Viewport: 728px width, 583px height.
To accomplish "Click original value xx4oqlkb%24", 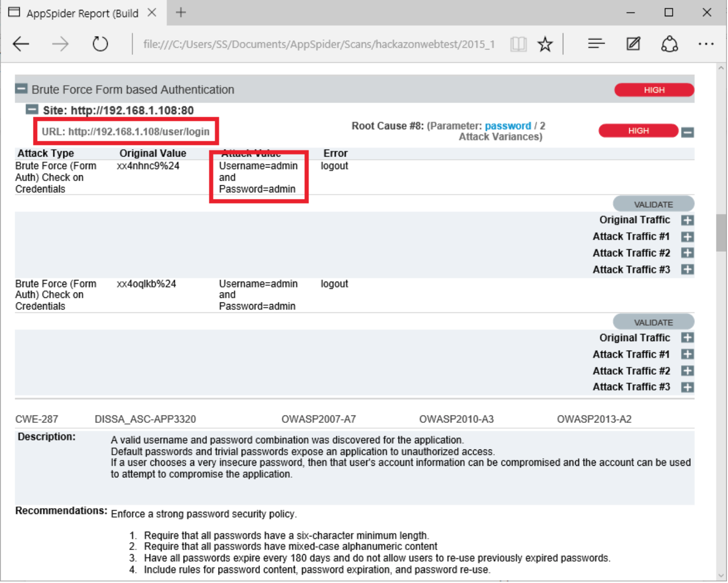I will (x=146, y=284).
